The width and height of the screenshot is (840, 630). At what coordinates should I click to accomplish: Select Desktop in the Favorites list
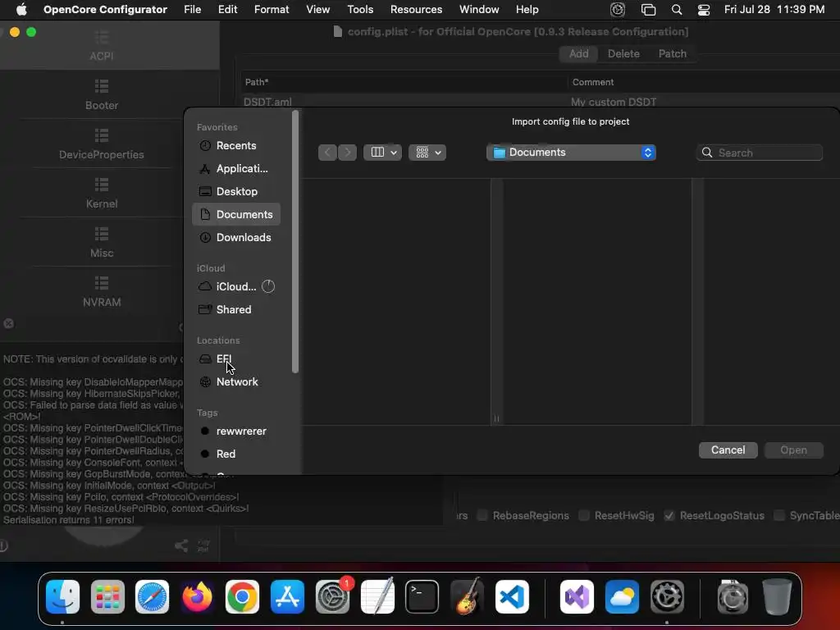(x=235, y=192)
